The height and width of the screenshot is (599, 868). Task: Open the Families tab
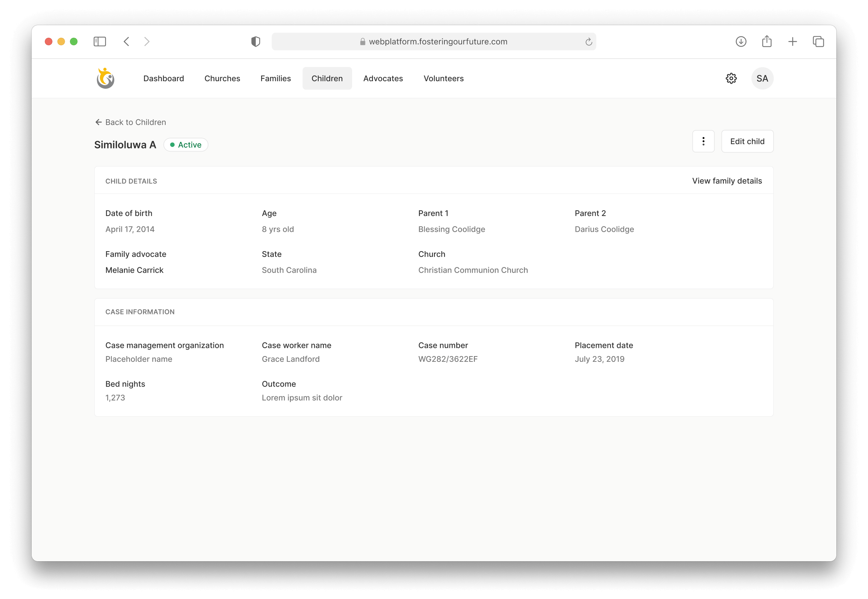pos(276,78)
